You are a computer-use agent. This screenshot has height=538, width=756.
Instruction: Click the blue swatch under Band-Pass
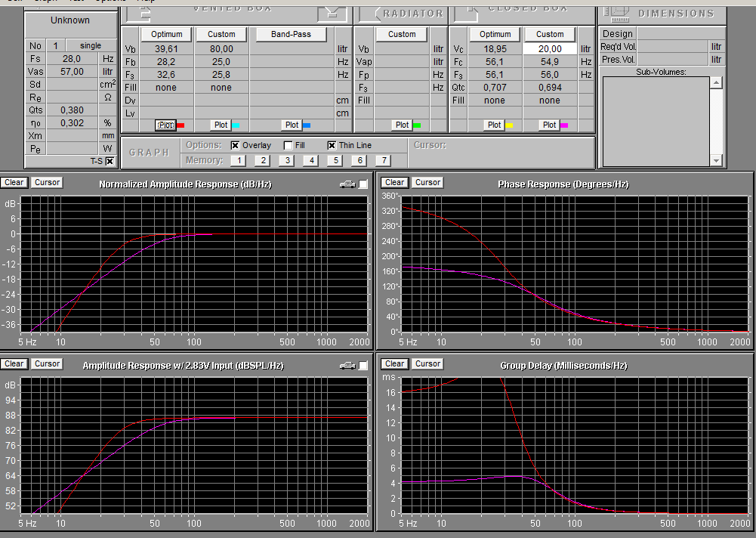(x=307, y=125)
